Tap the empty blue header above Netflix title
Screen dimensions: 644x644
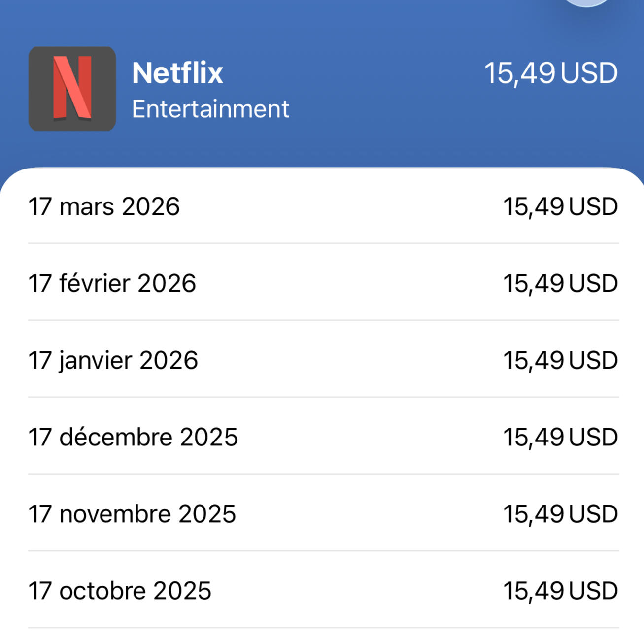tap(296, 25)
